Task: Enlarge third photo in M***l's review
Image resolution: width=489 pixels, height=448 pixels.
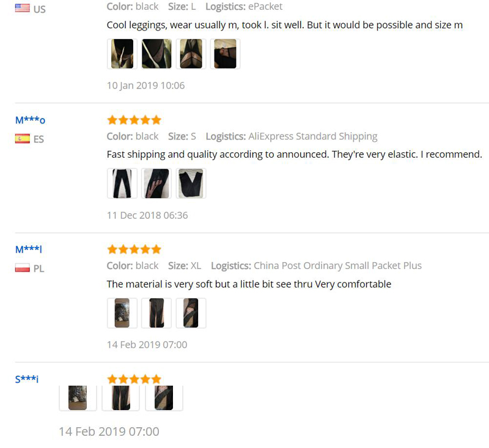Action: (x=191, y=313)
